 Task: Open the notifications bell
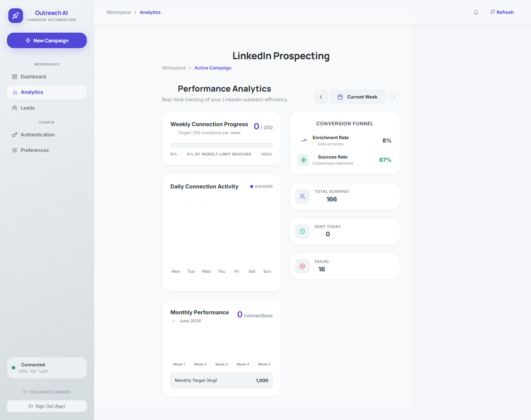pos(476,12)
